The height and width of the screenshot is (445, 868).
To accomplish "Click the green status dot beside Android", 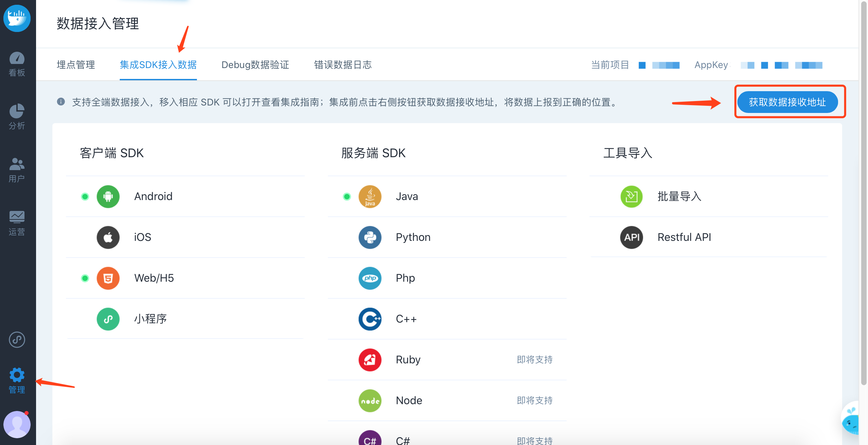I will pyautogui.click(x=85, y=196).
